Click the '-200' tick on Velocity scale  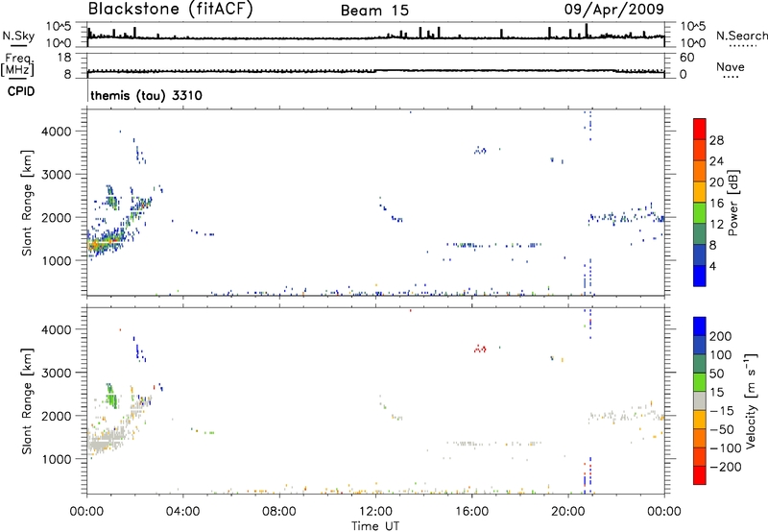(725, 467)
